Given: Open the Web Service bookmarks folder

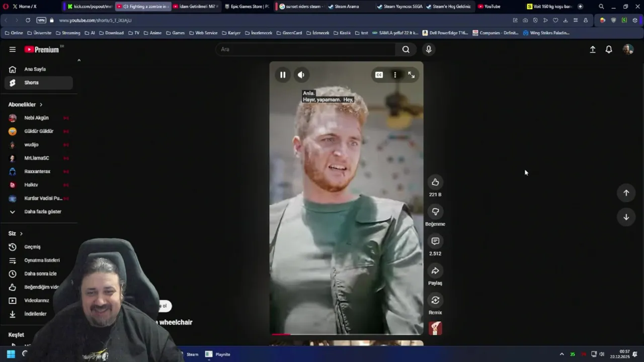Looking at the screenshot, I should (x=203, y=33).
